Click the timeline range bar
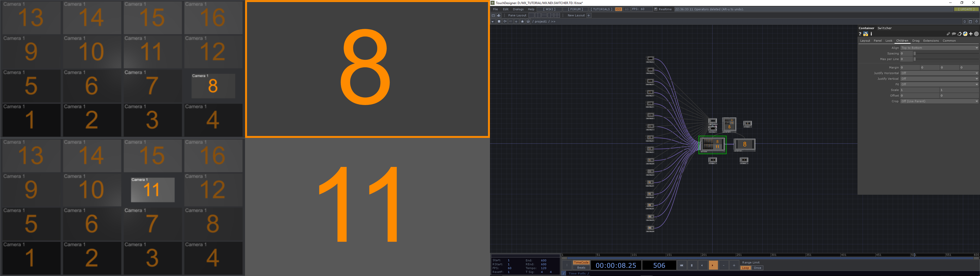Image resolution: width=980 pixels, height=276 pixels. coord(770,258)
